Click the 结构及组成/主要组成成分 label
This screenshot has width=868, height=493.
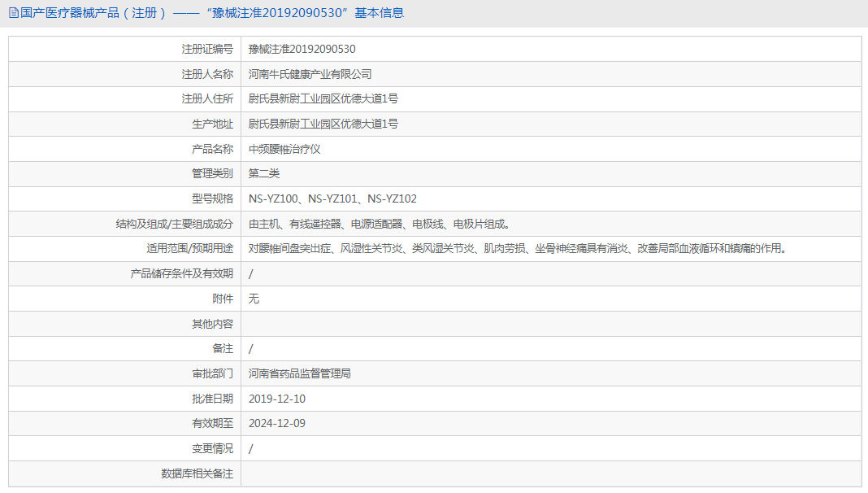175,224
